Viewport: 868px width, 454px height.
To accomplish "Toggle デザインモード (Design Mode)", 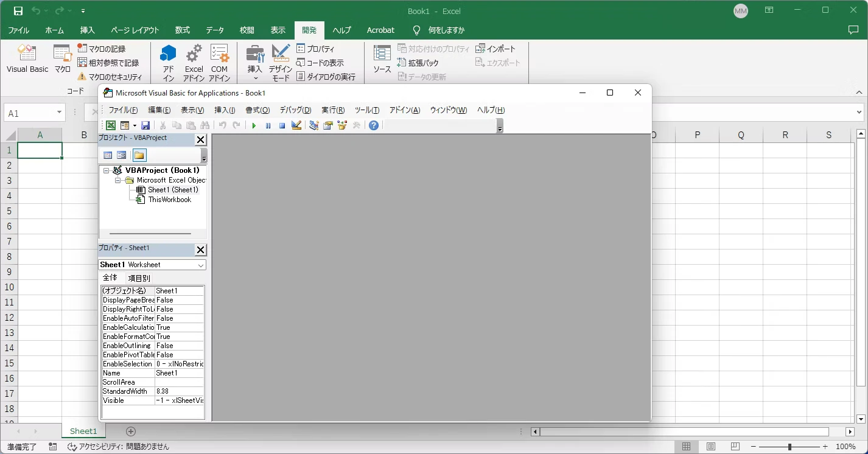I will tap(281, 63).
